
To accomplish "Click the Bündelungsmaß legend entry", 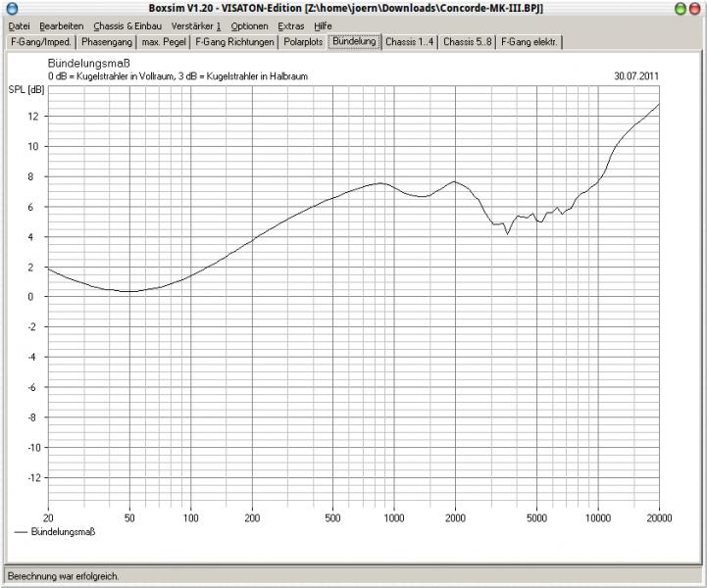I will click(x=55, y=532).
